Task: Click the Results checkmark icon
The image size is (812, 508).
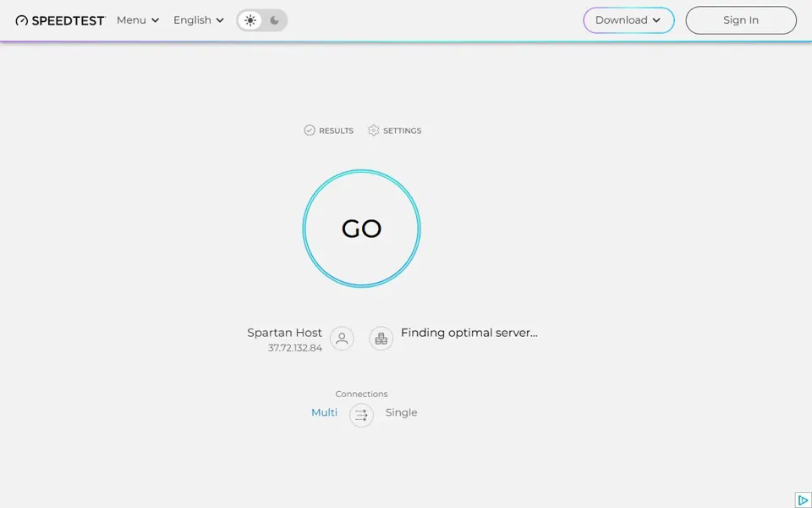Action: pos(310,130)
